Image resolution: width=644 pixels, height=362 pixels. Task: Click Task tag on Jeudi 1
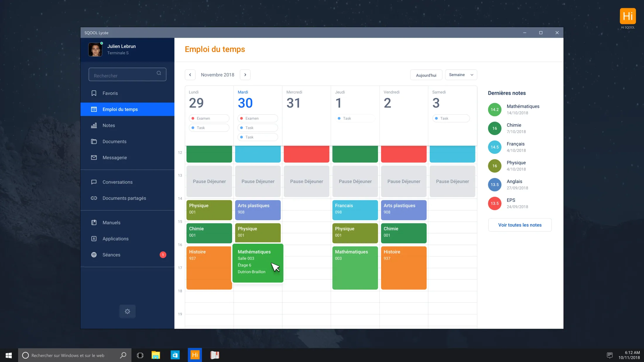click(355, 118)
